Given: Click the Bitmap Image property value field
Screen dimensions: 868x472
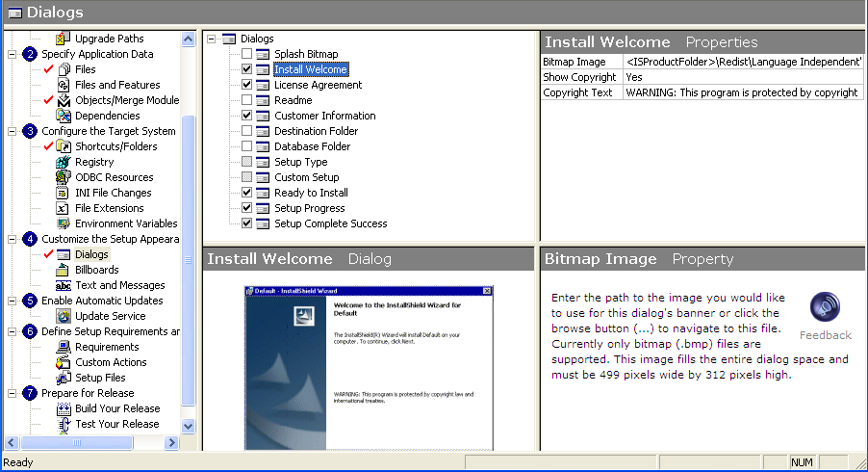Looking at the screenshot, I should pos(744,62).
